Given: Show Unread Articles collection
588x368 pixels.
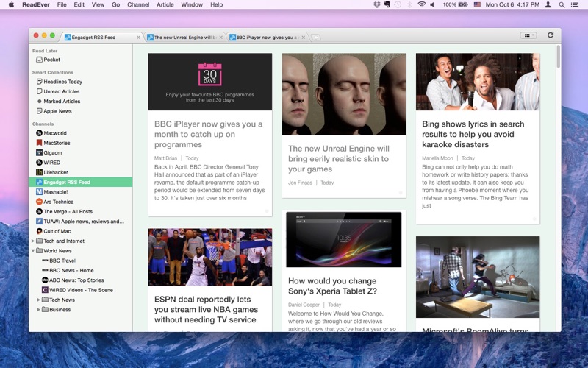Looking at the screenshot, I should pos(62,91).
